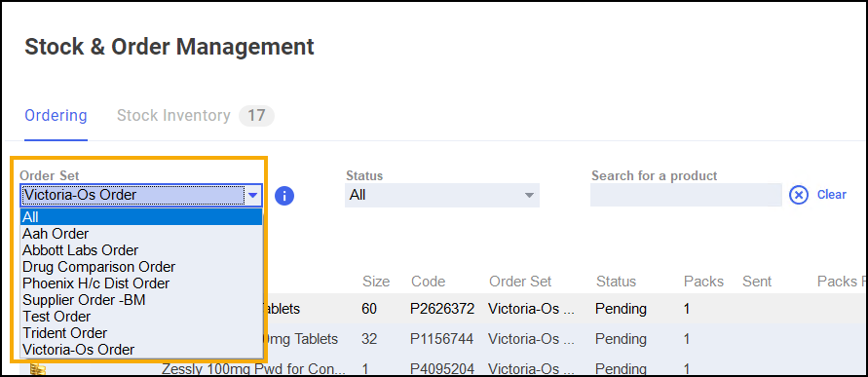Screen dimensions: 868x377
Task: Select Drug Comparison Order option
Action: [141, 267]
